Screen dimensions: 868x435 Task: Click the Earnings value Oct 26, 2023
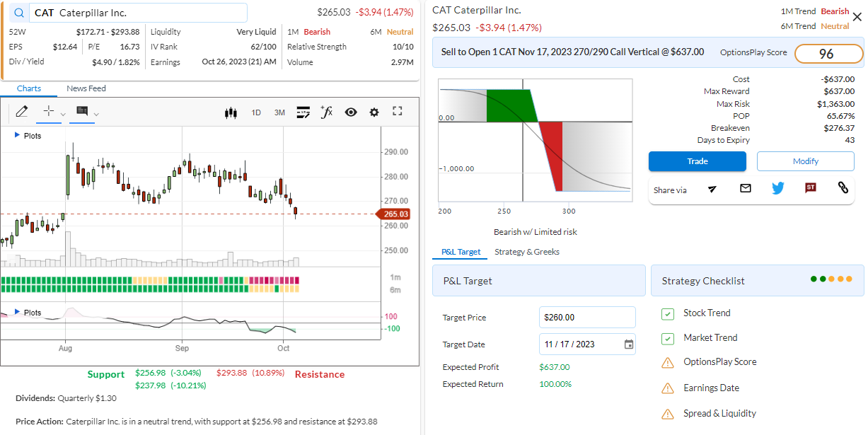coord(238,62)
